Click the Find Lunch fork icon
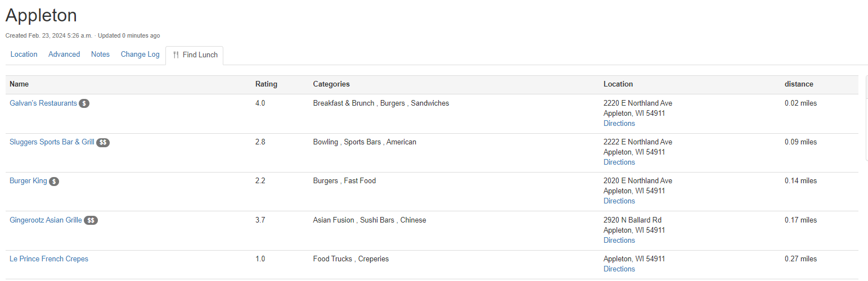 (x=176, y=55)
